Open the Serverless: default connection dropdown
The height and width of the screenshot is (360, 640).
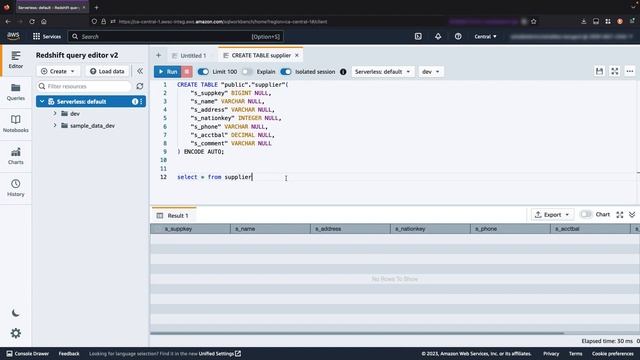click(382, 71)
